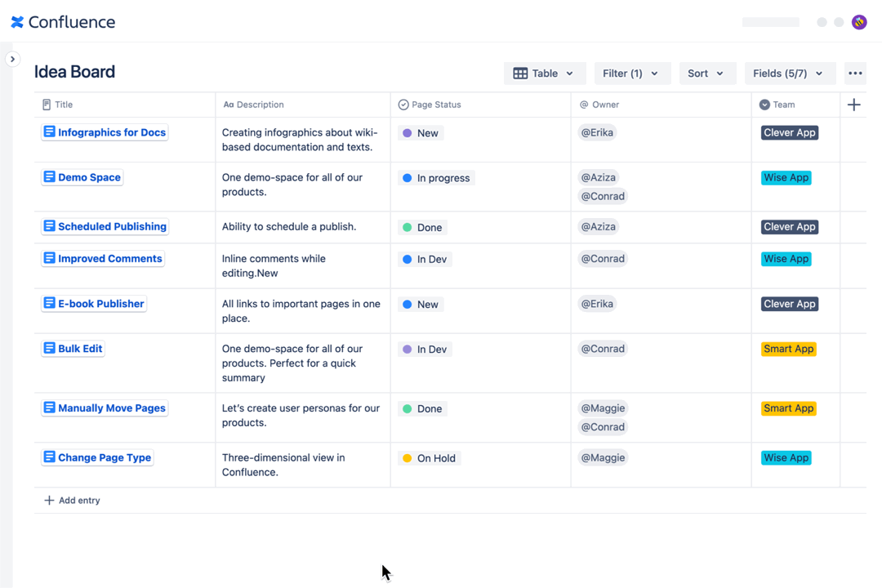The image size is (882, 588).
Task: Click Add entry to create a new row
Action: (x=72, y=500)
